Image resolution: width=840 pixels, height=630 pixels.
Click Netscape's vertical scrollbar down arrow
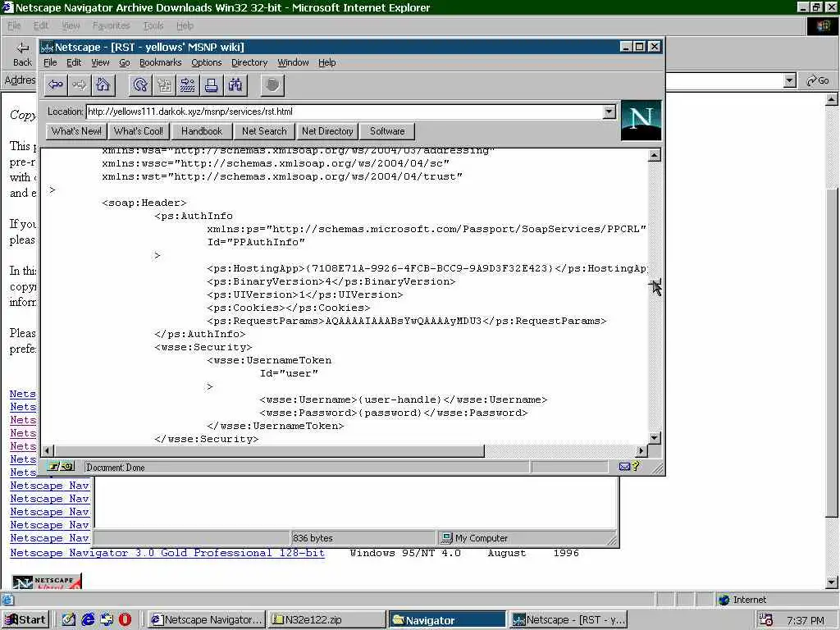(654, 438)
